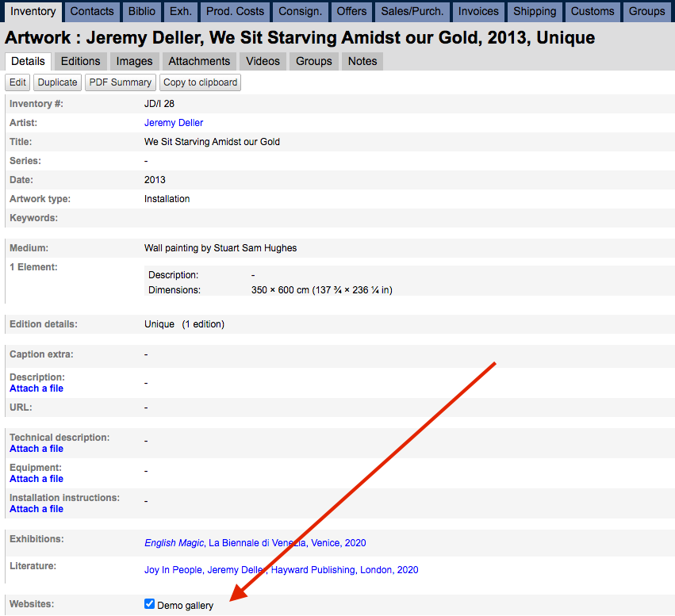This screenshot has width=675, height=616.
Task: Click Copy to clipboard button
Action: 200,82
